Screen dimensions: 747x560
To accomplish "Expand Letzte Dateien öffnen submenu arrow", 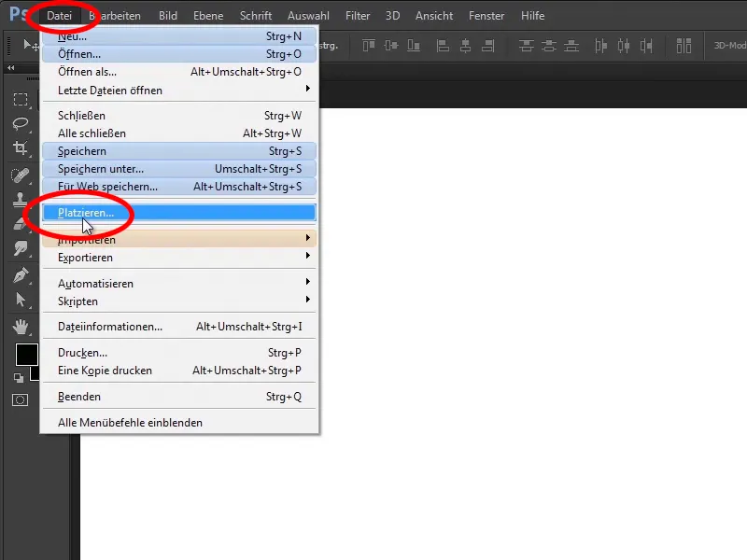I will tap(308, 89).
